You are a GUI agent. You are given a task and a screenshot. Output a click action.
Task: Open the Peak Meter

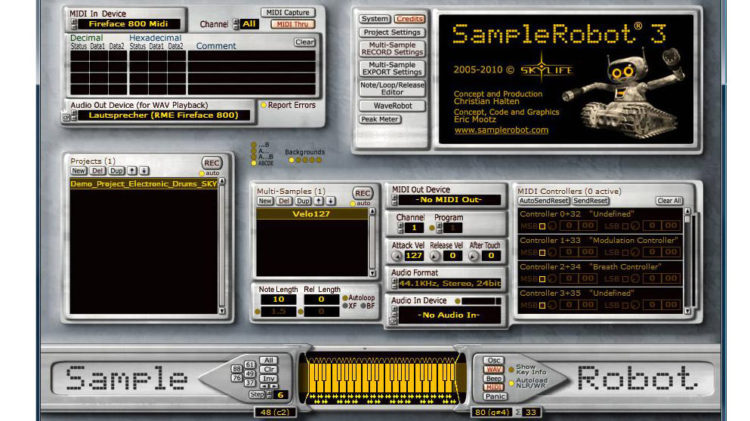[380, 120]
